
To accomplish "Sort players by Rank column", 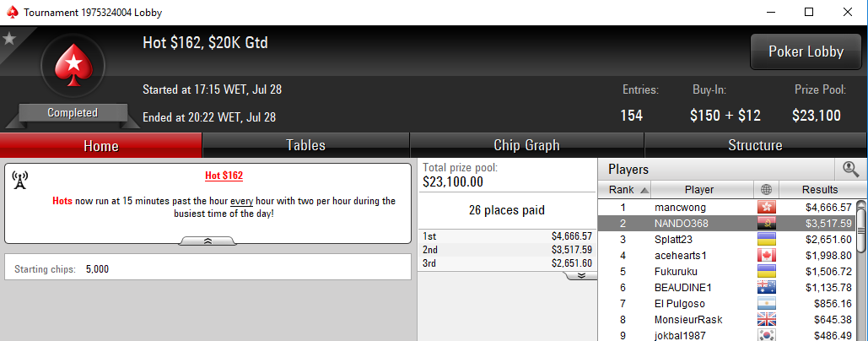I will point(624,189).
